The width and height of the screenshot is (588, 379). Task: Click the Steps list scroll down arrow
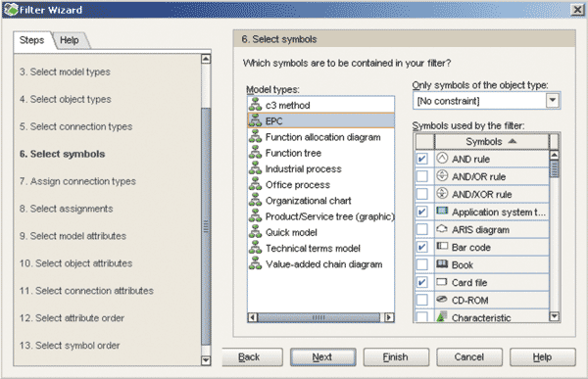click(206, 360)
